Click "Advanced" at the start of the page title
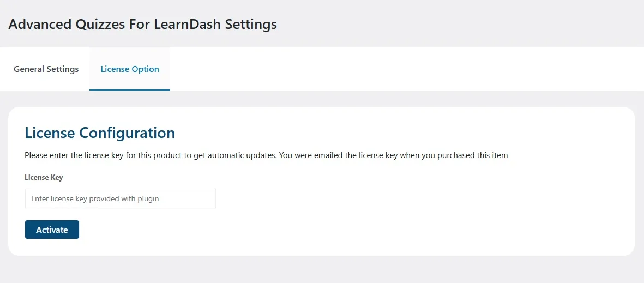The width and height of the screenshot is (644, 283). [38, 25]
